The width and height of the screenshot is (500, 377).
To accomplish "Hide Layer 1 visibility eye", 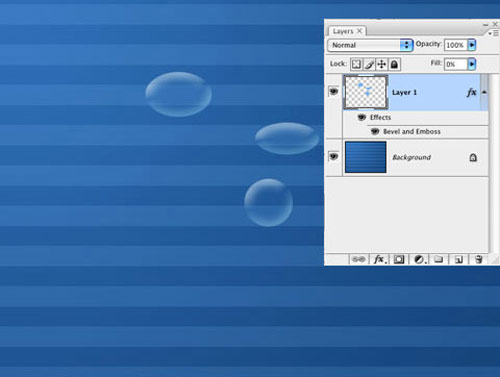I will coord(333,91).
